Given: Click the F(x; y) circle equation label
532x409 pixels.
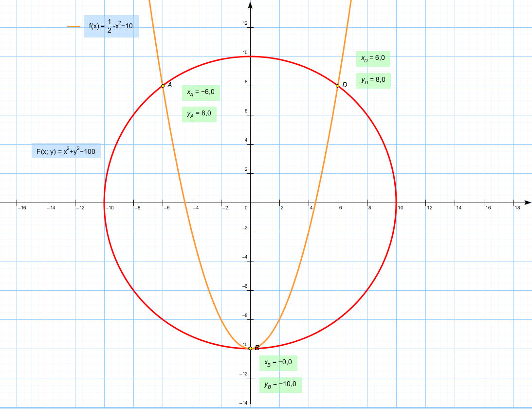Looking at the screenshot, I should [66, 151].
